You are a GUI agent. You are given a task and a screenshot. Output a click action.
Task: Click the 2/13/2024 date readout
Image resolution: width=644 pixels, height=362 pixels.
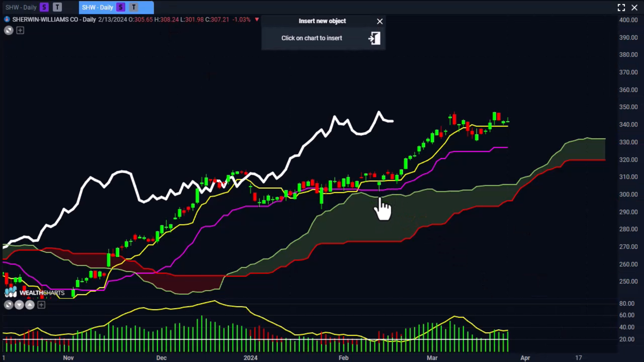click(113, 19)
